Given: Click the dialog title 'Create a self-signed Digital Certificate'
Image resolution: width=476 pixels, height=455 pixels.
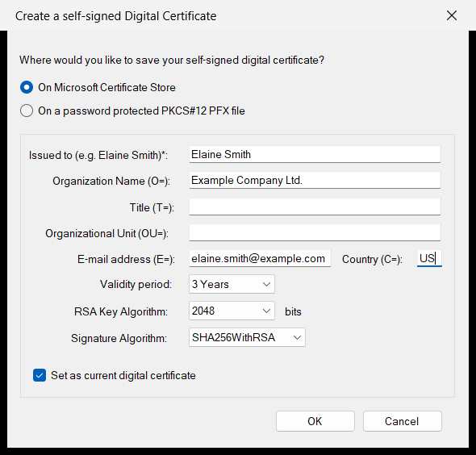Looking at the screenshot, I should [116, 16].
